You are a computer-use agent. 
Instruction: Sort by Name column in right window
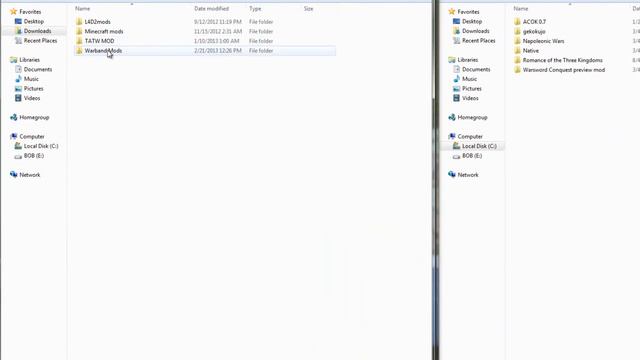click(521, 9)
